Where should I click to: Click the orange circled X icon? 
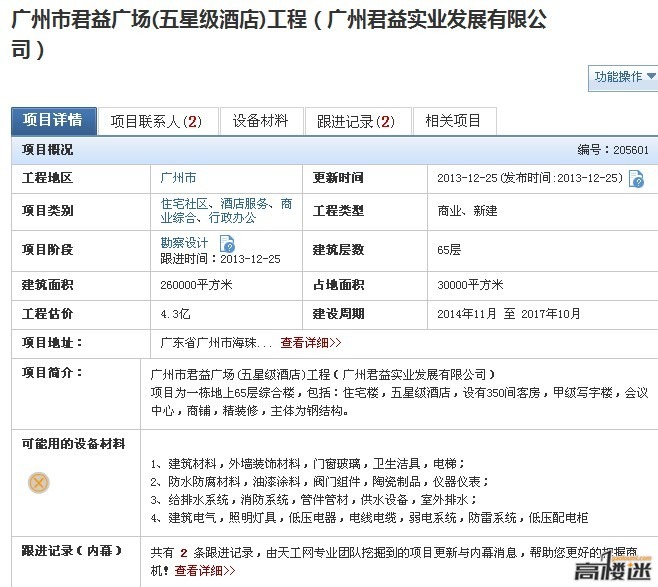point(39,483)
